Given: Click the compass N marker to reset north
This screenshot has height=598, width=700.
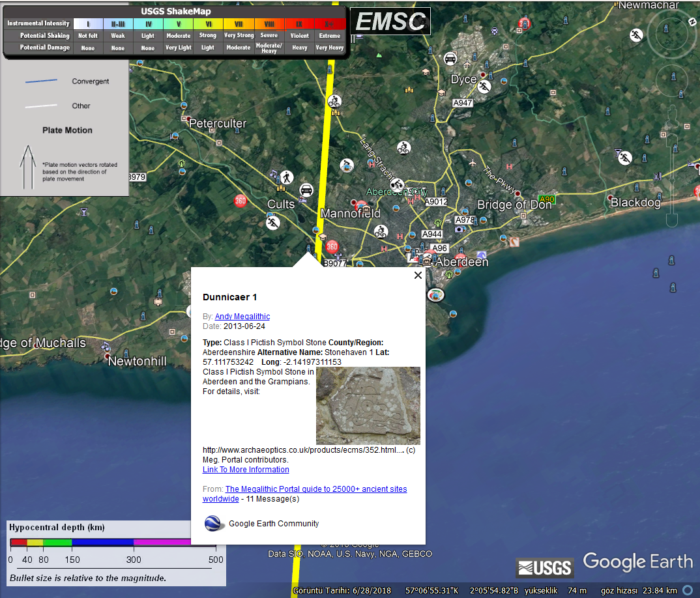Looking at the screenshot, I should coord(692,21).
